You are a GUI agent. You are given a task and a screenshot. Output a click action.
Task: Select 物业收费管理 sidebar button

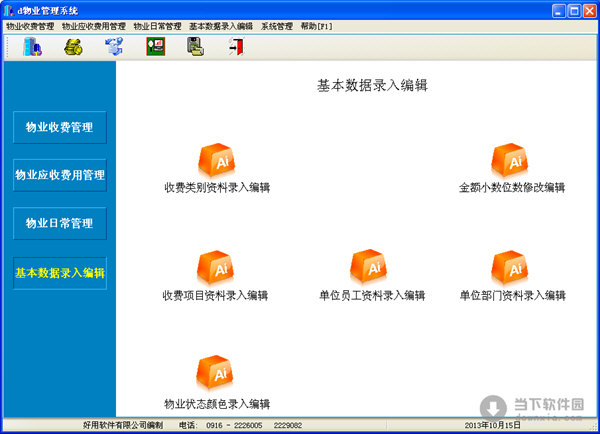click(60, 127)
